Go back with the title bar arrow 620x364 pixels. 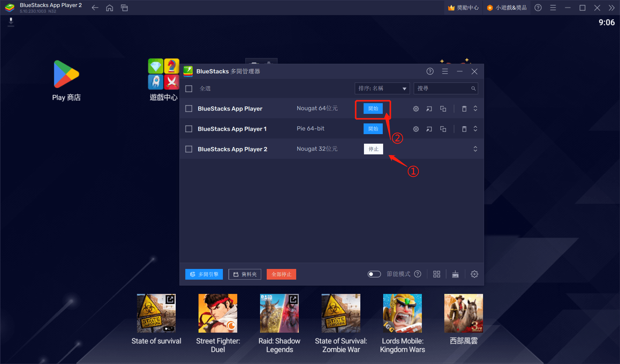click(x=95, y=8)
